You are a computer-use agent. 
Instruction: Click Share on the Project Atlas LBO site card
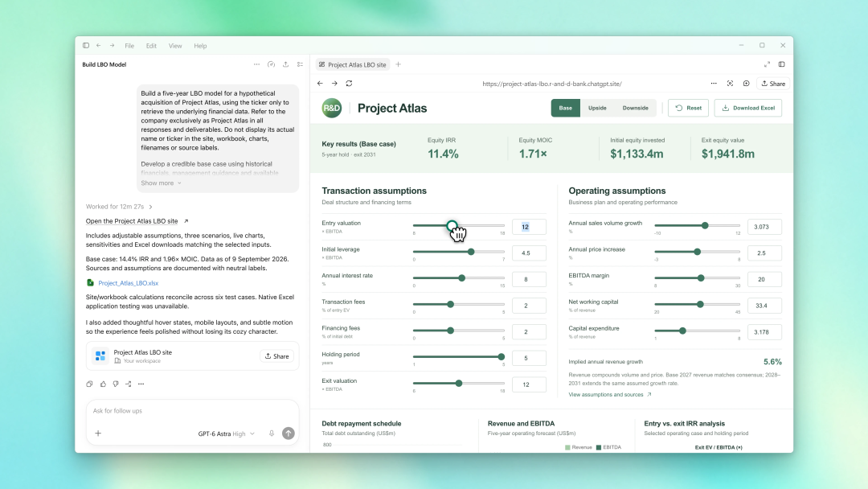pyautogui.click(x=276, y=356)
